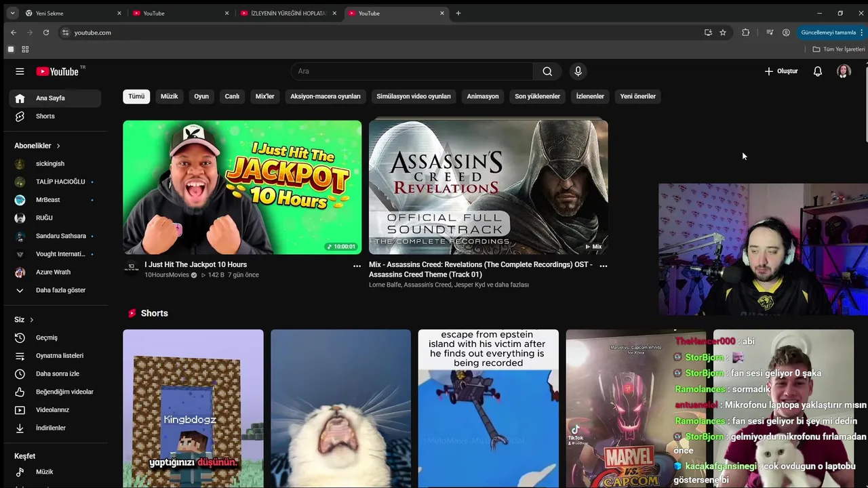The width and height of the screenshot is (868, 488).
Task: Open Videolarınız in sidebar
Action: (55, 410)
